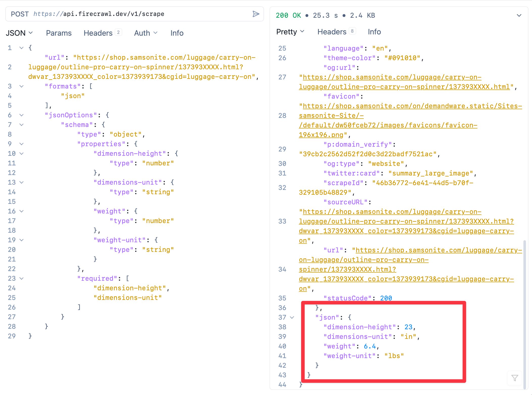This screenshot has height=395, width=532.
Task: Collapse weight-unit object at line 19
Action: tap(21, 240)
